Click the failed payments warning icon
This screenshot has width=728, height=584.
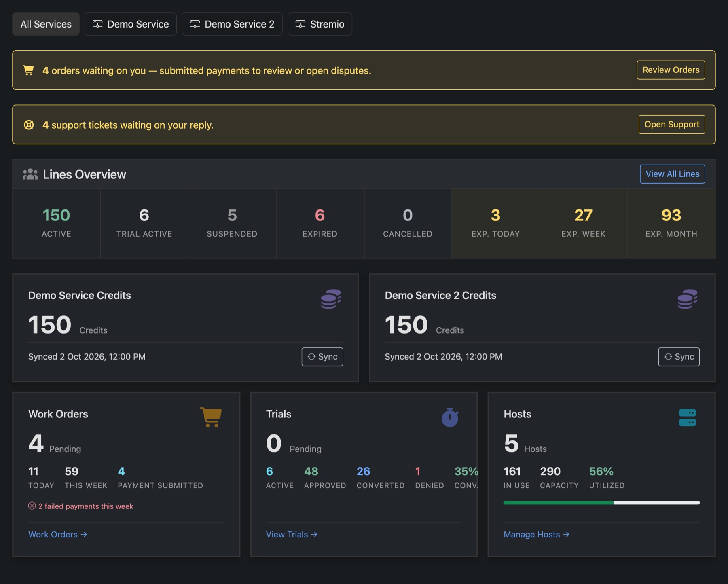coord(32,506)
